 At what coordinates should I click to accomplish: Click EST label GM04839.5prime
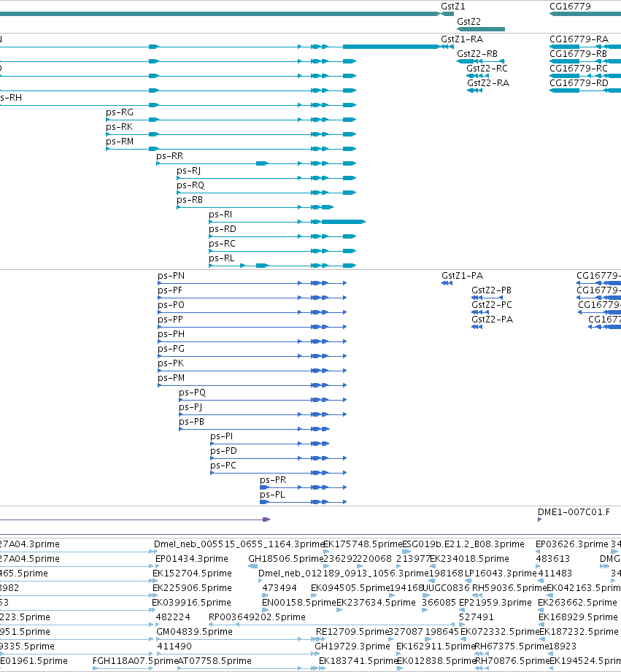(195, 632)
